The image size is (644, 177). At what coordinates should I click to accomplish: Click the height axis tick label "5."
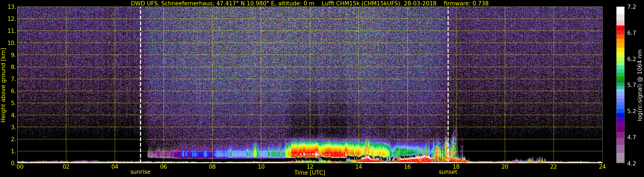pos(13,103)
